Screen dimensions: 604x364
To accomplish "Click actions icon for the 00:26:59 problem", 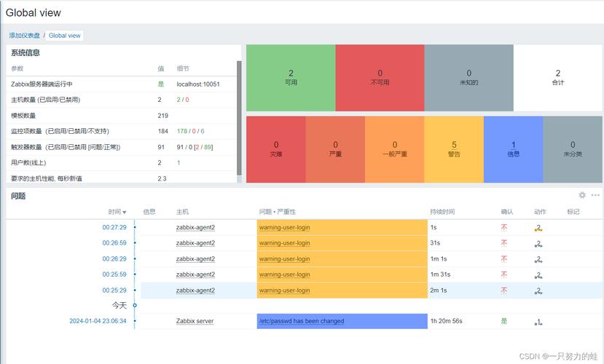I will click(x=538, y=244).
